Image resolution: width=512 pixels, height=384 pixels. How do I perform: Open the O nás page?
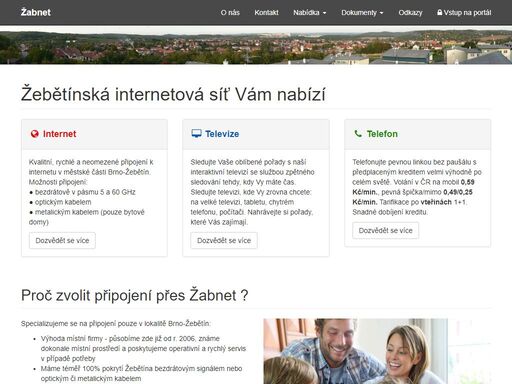click(230, 13)
